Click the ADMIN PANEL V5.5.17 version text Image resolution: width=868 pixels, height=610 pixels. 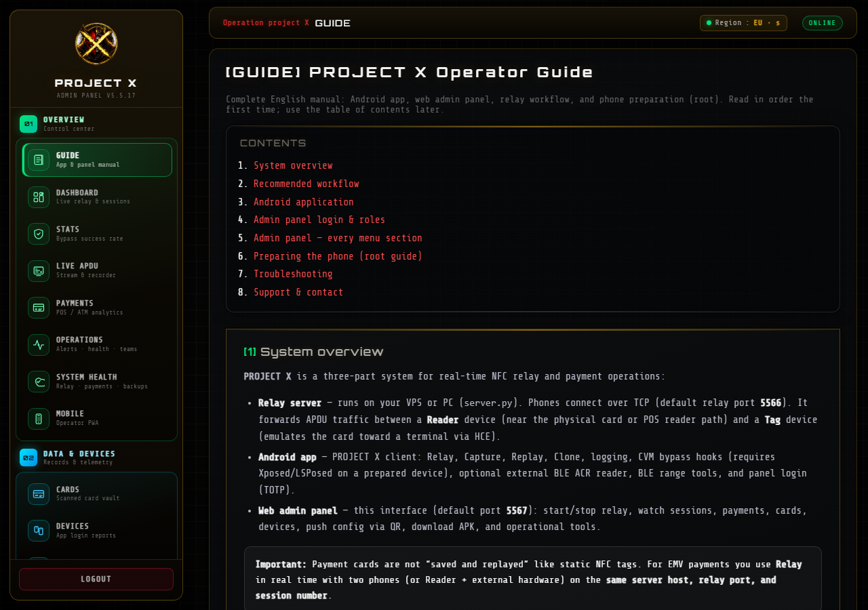pyautogui.click(x=96, y=96)
